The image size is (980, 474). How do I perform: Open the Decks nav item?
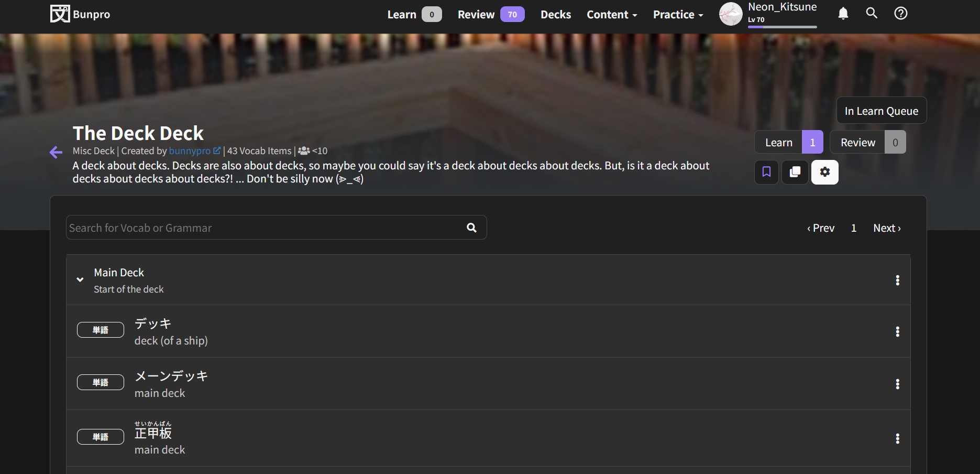[x=555, y=15]
